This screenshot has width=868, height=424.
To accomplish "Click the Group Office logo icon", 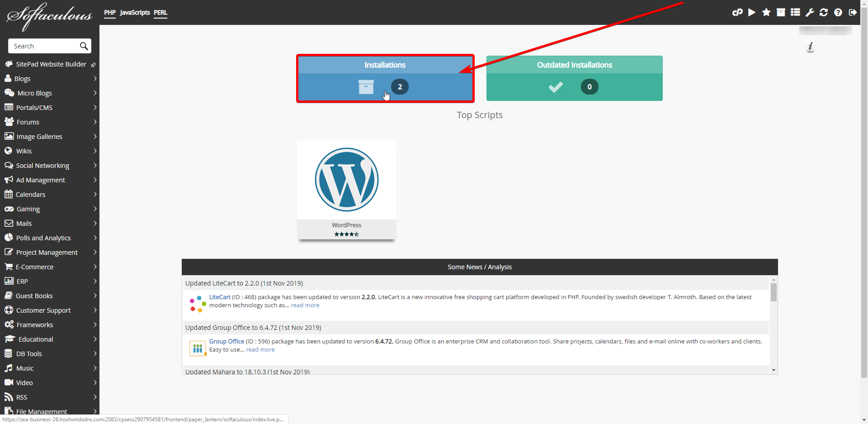I will (x=198, y=348).
